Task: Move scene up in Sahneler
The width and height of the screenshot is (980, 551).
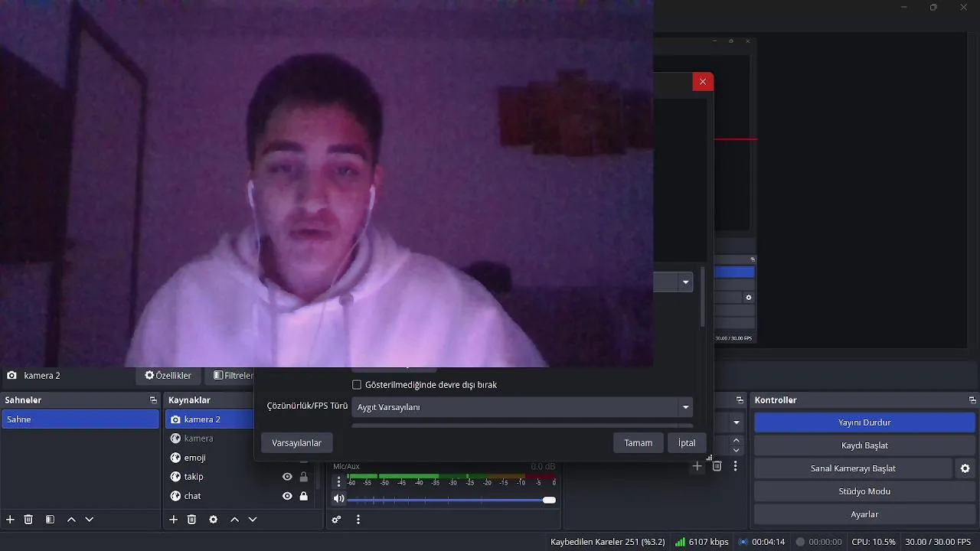Action: tap(71, 520)
